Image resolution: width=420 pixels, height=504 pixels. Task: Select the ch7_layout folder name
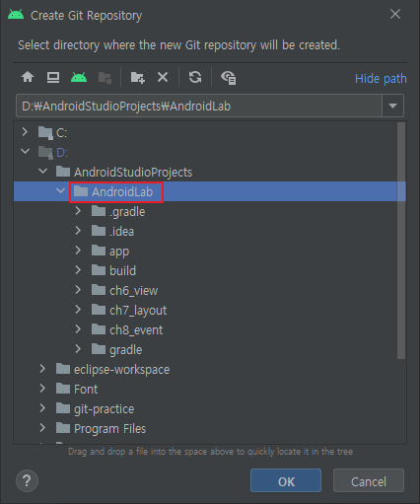point(138,311)
